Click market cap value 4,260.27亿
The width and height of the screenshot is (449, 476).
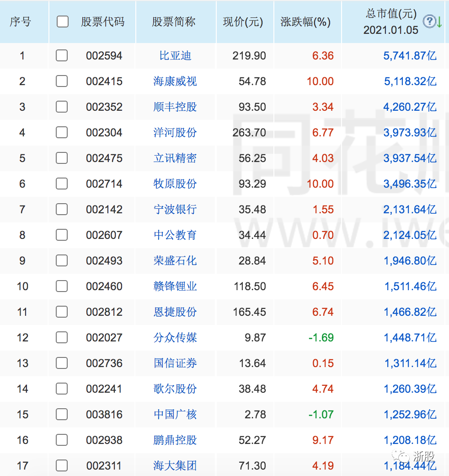(x=410, y=107)
